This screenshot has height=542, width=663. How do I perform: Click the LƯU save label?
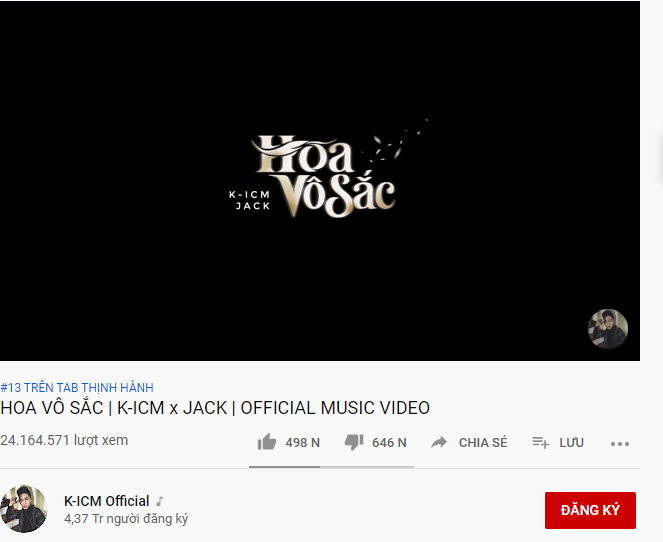point(571,443)
